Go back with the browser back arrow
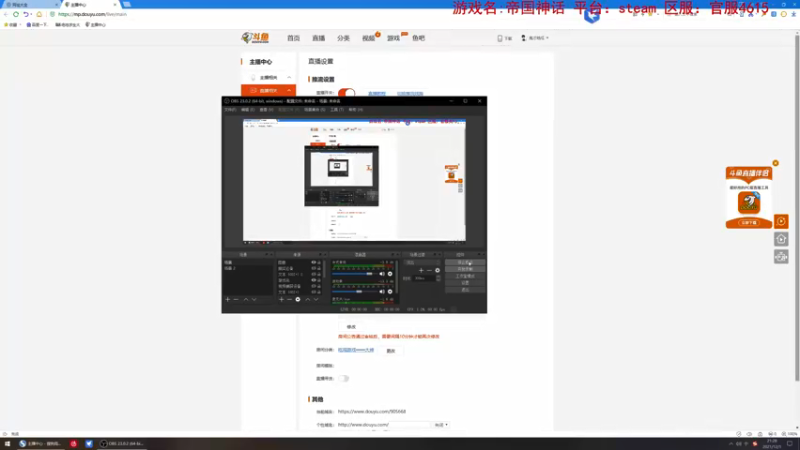This screenshot has width=800, height=450. tap(6, 14)
